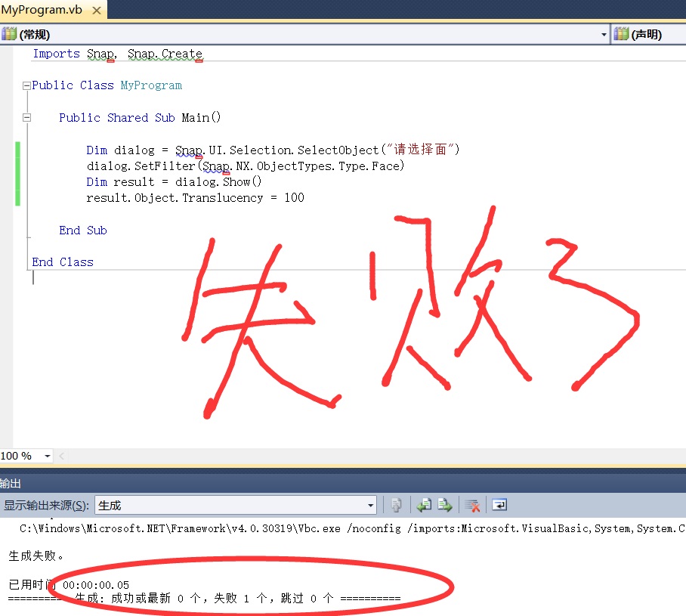Go to next message in output
686x616 pixels.
[x=445, y=506]
